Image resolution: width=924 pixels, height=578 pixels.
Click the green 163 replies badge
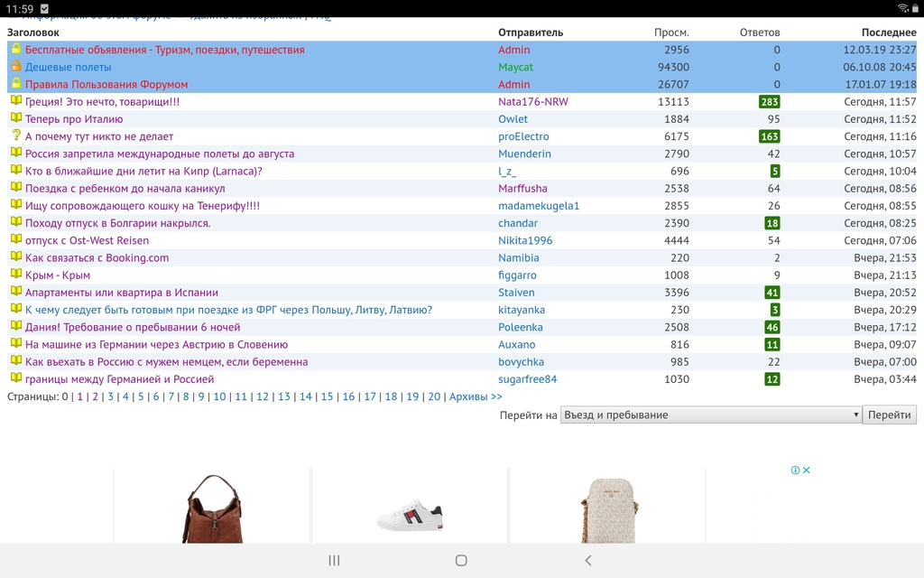769,136
